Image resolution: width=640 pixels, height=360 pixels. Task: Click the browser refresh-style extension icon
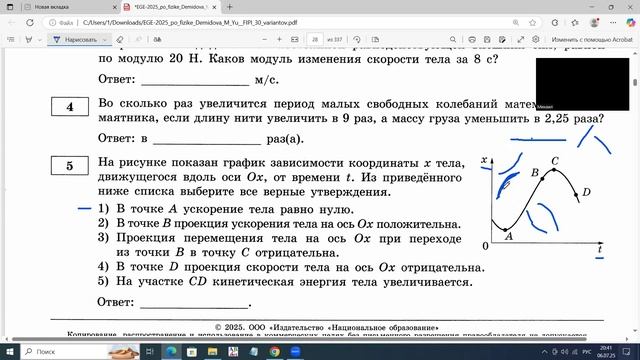555,23
